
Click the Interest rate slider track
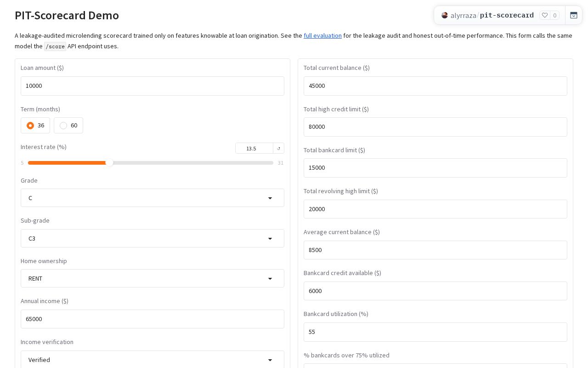tap(151, 163)
